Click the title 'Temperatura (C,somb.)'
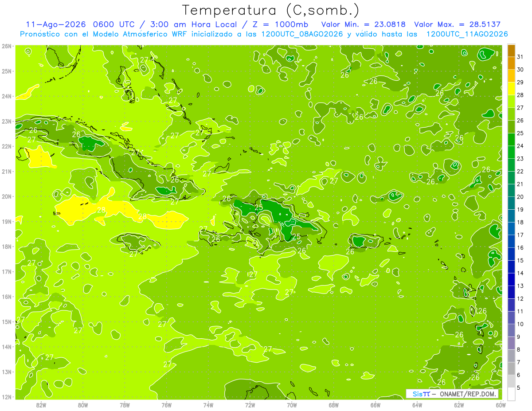Image resolution: width=532 pixels, height=411 pixels. (x=271, y=10)
